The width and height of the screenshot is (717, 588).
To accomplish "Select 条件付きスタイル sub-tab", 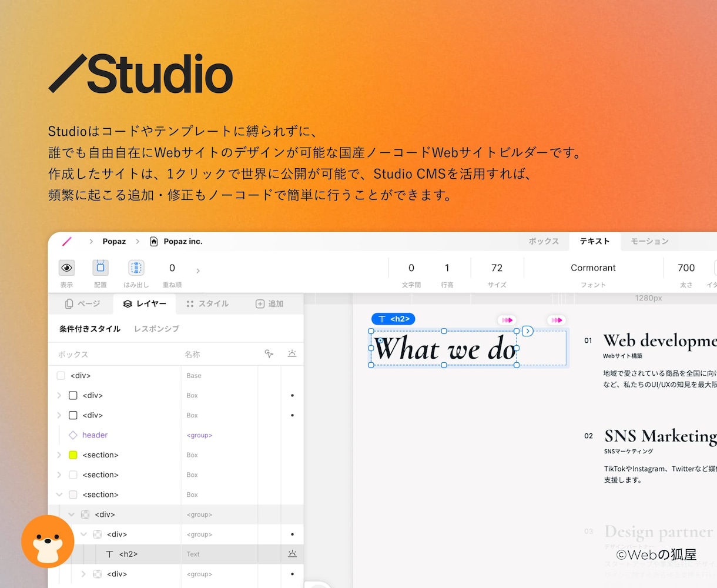I will [x=90, y=329].
